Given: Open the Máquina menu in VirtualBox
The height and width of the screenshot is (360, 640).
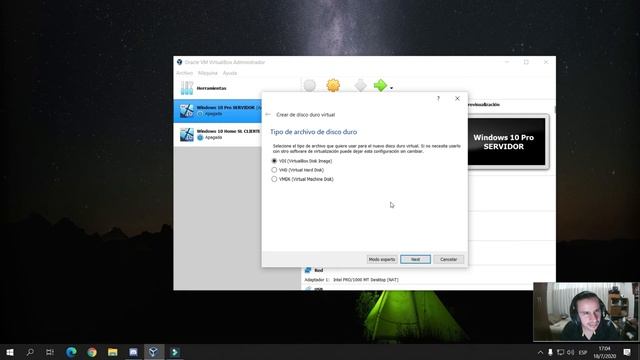Looking at the screenshot, I should pos(207,73).
